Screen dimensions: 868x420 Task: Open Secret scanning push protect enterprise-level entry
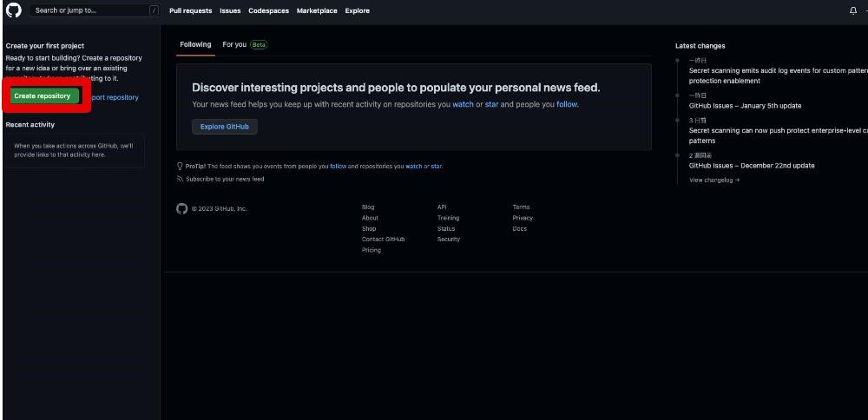point(779,135)
